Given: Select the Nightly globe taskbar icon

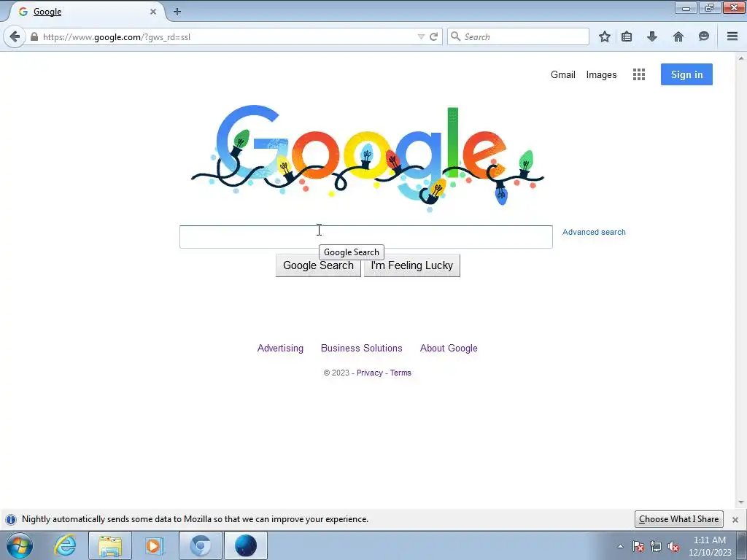Looking at the screenshot, I should pyautogui.click(x=246, y=545).
